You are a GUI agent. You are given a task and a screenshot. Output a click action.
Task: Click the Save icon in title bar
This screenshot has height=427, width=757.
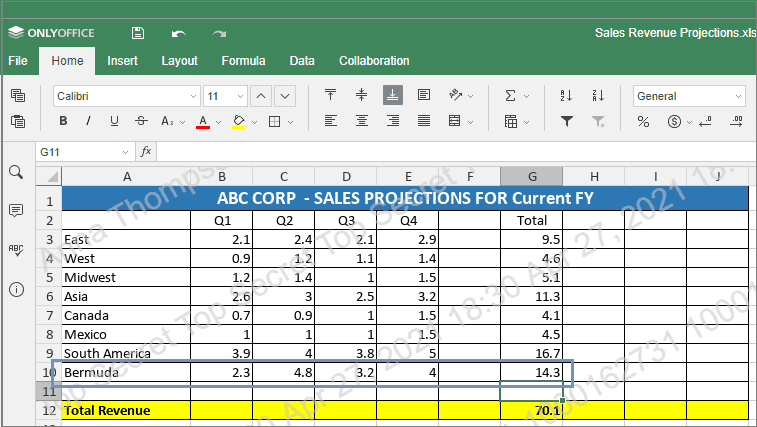pos(138,33)
